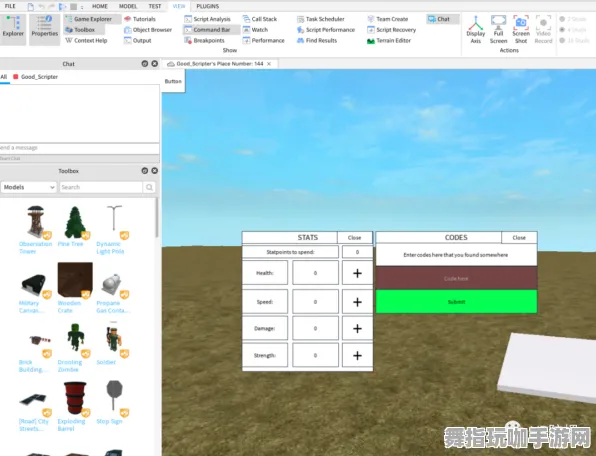Switch to the VIEW ribbon tab
The width and height of the screenshot is (596, 456).
click(179, 6)
